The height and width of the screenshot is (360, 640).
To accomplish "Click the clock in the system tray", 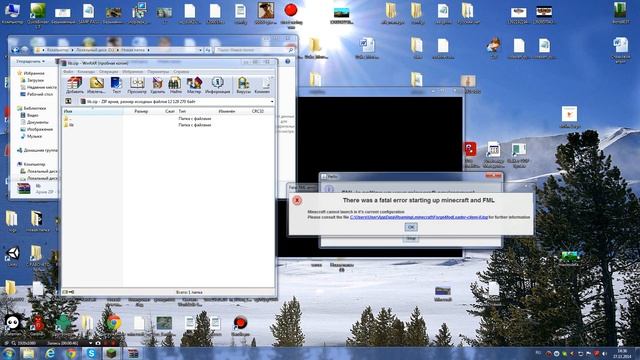I will [622, 353].
